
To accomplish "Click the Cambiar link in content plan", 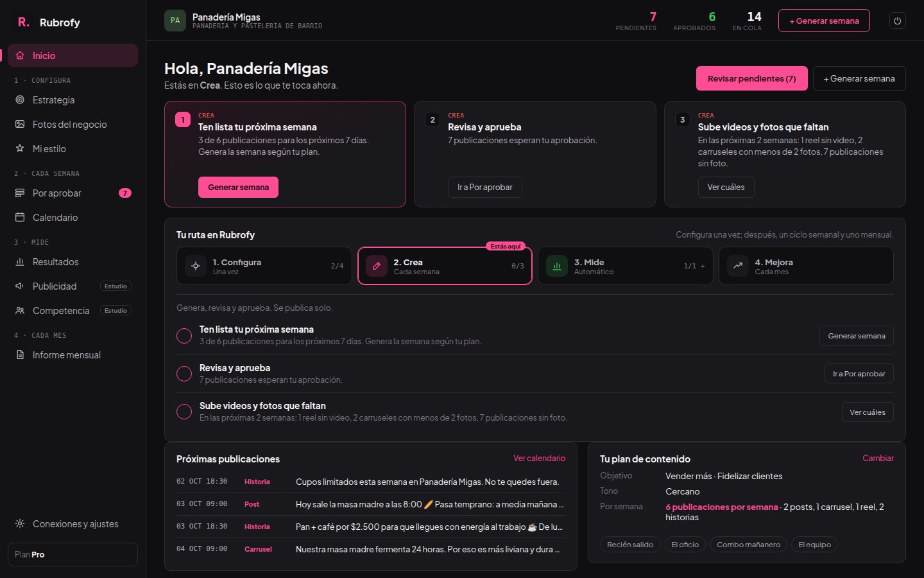I will (x=878, y=458).
